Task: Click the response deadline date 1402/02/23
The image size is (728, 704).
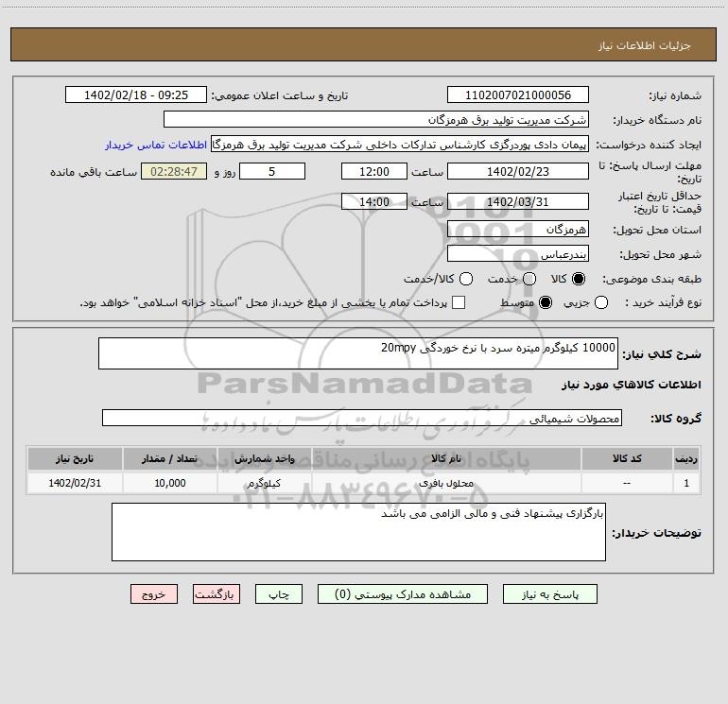Action: [x=518, y=171]
